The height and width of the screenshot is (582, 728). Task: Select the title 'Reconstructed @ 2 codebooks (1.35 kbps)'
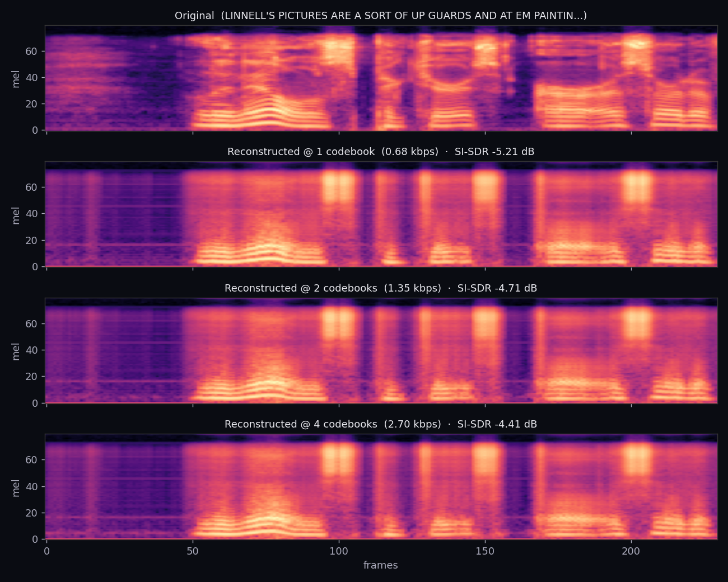click(333, 288)
